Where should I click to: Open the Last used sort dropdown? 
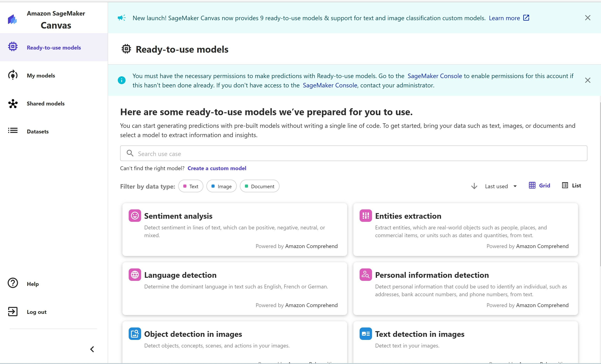tap(501, 186)
